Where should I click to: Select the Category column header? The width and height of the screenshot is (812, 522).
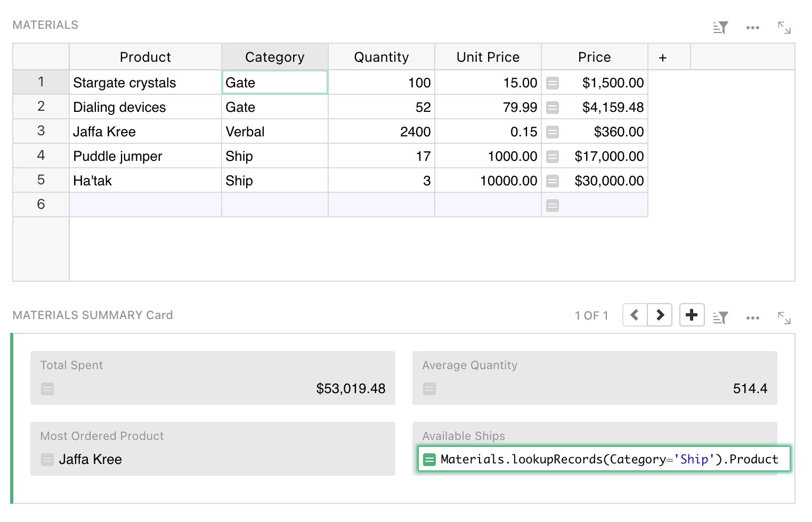click(x=274, y=56)
